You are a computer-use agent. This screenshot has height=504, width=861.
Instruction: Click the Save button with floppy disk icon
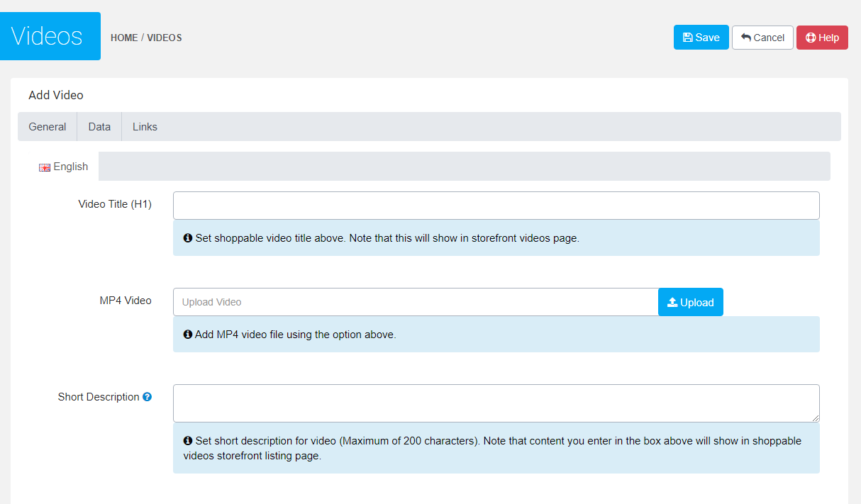[x=701, y=38]
